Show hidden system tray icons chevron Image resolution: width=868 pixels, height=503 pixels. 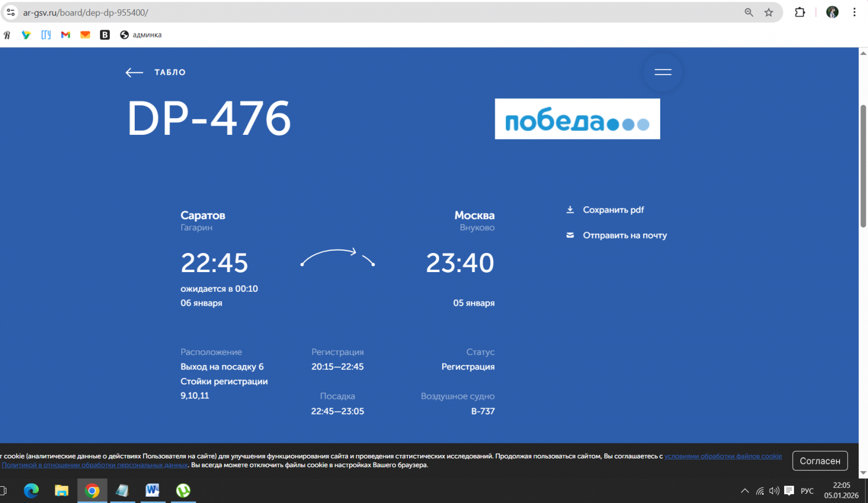coord(745,491)
